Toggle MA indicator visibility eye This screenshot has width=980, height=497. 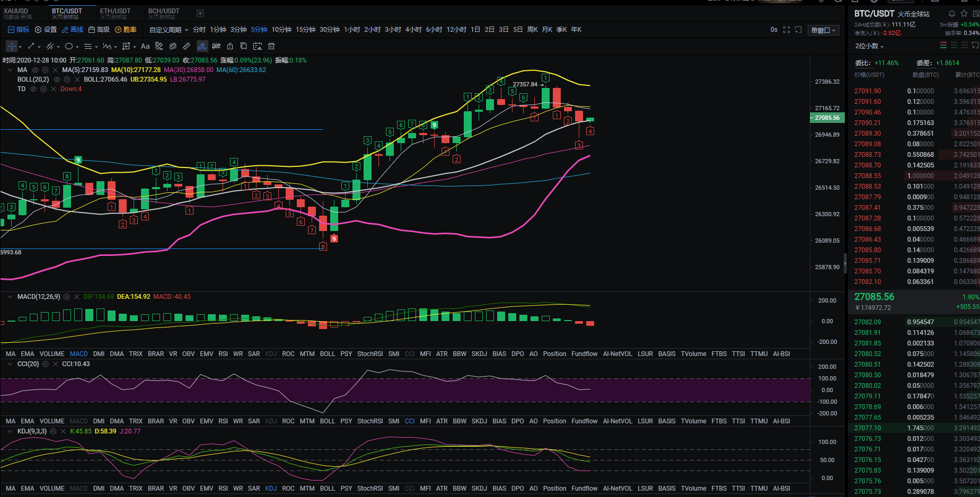click(x=36, y=70)
